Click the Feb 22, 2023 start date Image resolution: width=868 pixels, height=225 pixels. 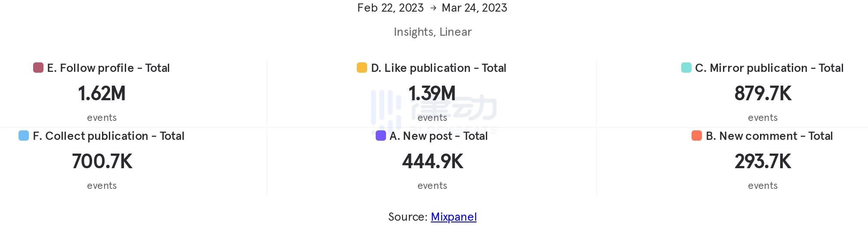[390, 8]
